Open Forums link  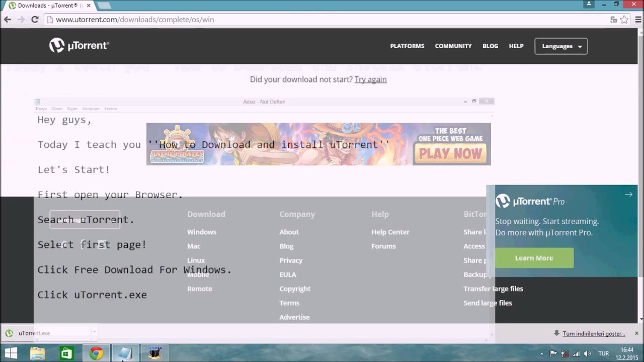coord(383,246)
